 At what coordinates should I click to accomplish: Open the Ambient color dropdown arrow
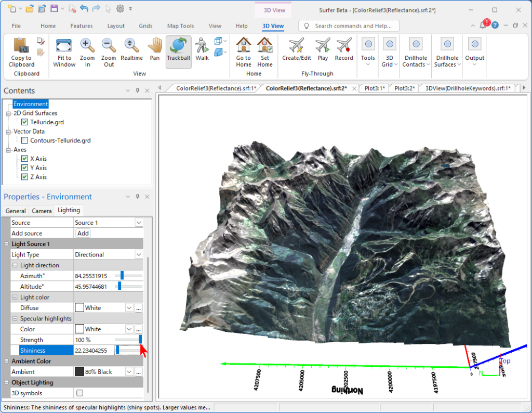pos(129,372)
